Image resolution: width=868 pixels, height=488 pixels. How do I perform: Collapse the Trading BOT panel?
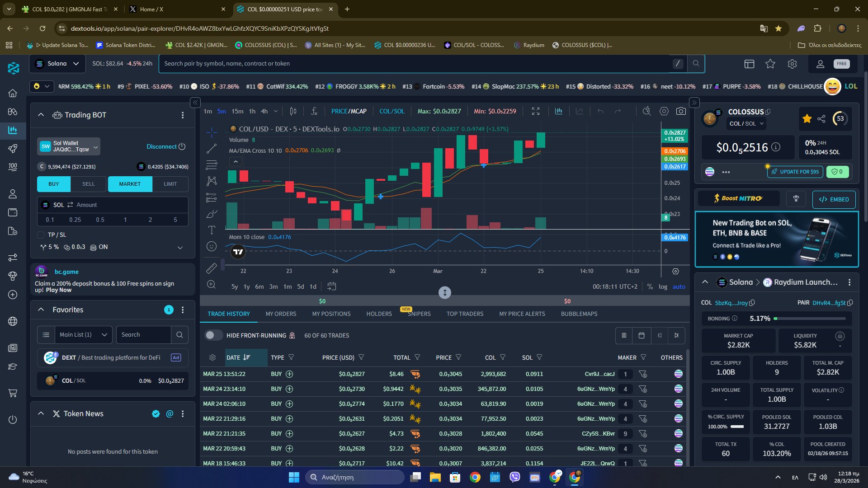[x=41, y=115]
